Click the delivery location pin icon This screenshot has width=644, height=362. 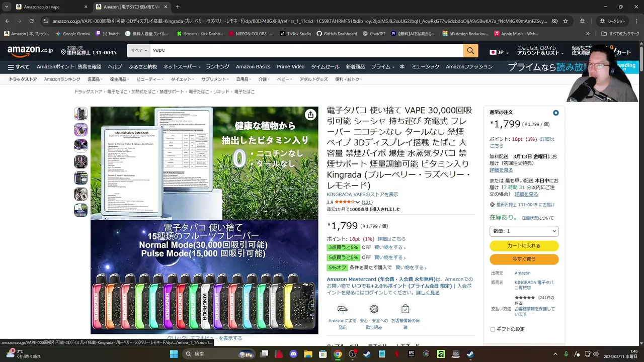[64, 52]
